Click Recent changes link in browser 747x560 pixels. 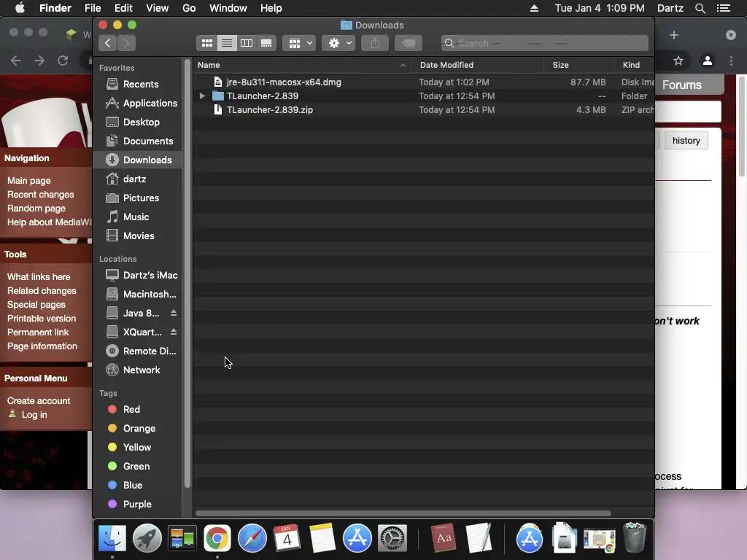tap(41, 195)
